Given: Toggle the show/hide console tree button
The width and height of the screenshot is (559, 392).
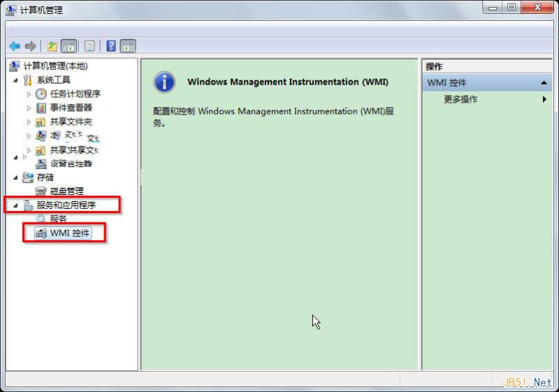Looking at the screenshot, I should tap(69, 46).
